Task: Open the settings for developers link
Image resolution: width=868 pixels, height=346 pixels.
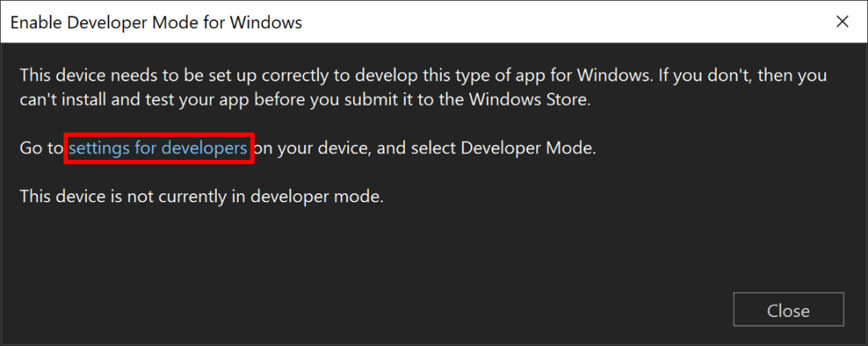Action: [x=158, y=149]
